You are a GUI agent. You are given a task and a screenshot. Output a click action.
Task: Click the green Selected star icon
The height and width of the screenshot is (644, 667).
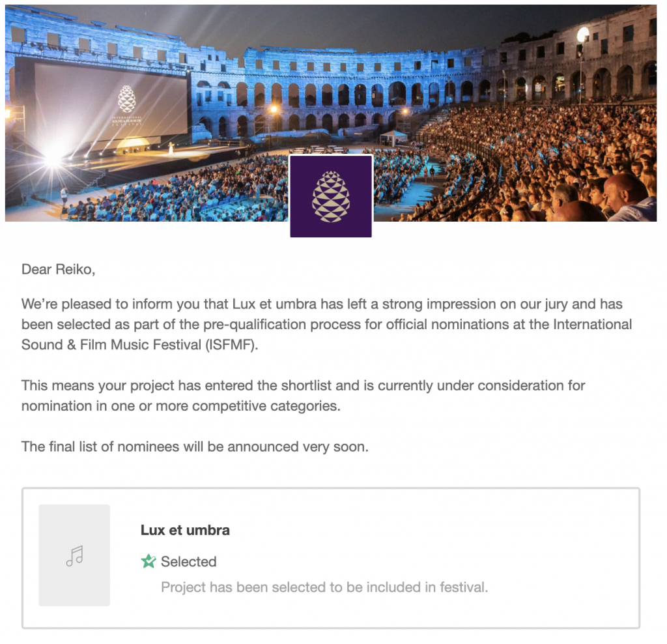pos(149,561)
